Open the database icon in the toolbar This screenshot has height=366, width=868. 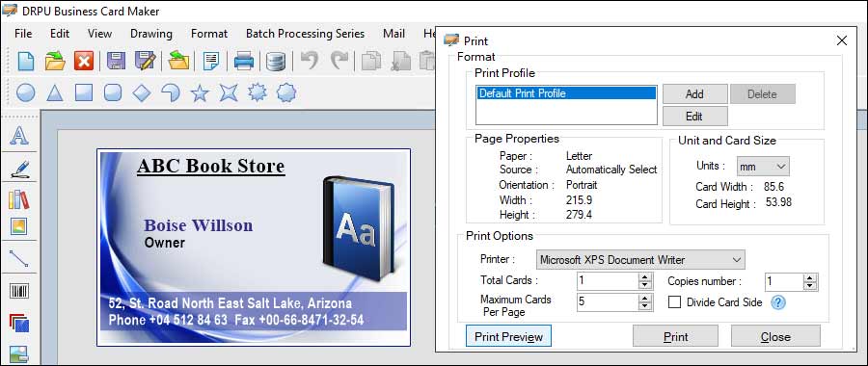coord(275,61)
